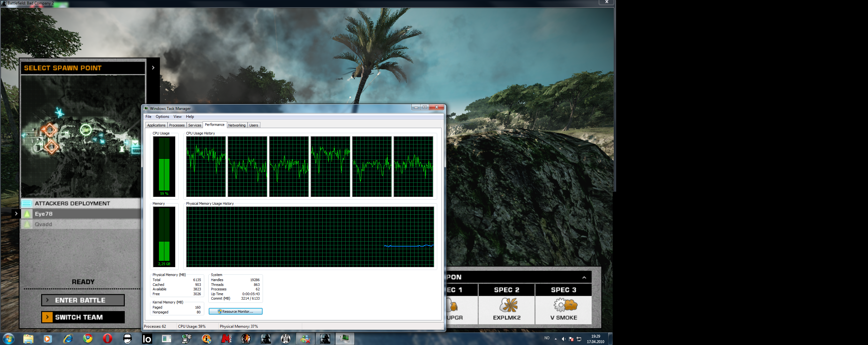Image resolution: width=868 pixels, height=345 pixels.
Task: Open Internet Explorer from taskbar
Action: [x=68, y=339]
